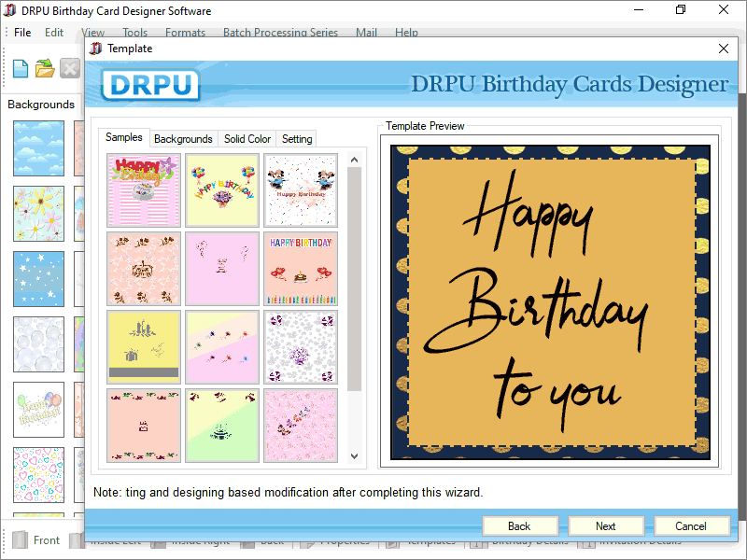Select the white stars on blue background

click(x=39, y=279)
